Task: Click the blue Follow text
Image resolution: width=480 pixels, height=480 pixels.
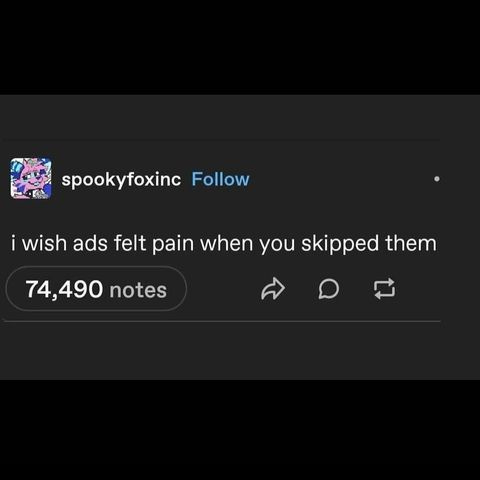Action: 220,179
